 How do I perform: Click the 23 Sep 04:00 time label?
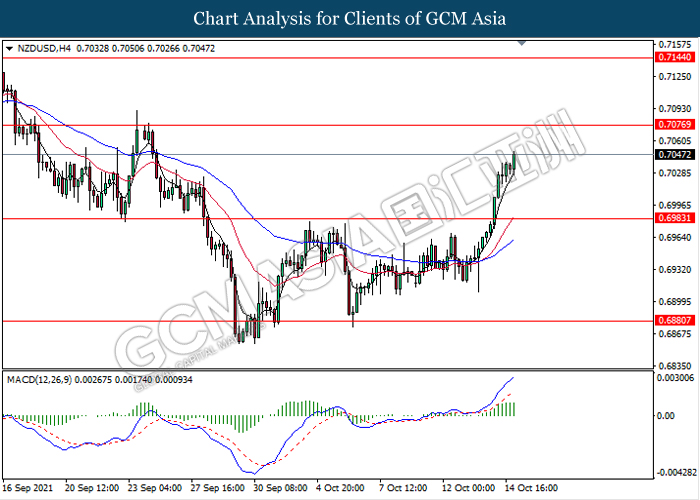pyautogui.click(x=152, y=489)
